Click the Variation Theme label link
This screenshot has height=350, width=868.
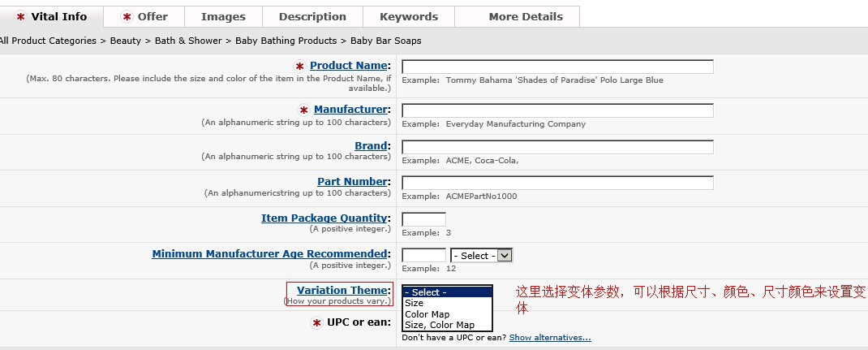(x=342, y=291)
